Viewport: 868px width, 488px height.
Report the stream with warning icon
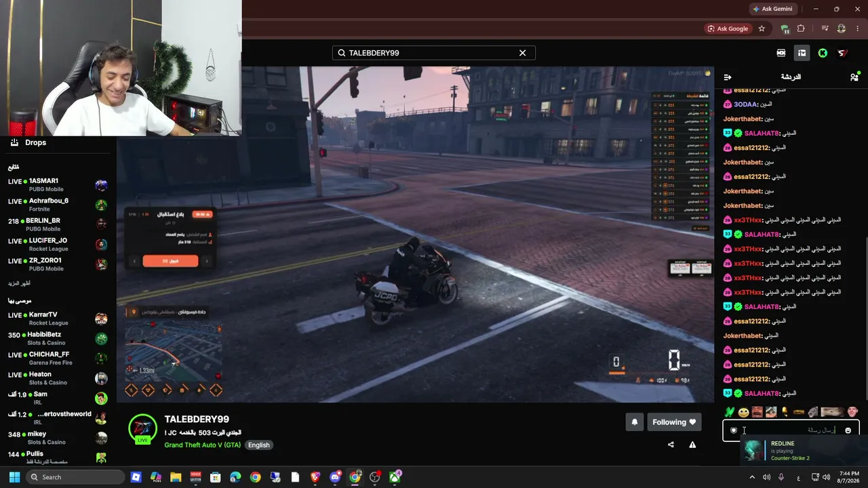tap(692, 445)
